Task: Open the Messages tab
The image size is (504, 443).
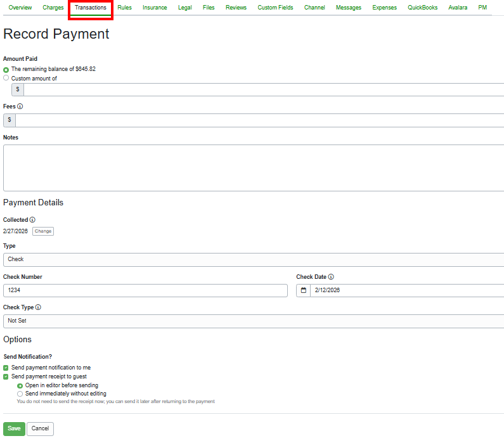Action: (x=349, y=8)
